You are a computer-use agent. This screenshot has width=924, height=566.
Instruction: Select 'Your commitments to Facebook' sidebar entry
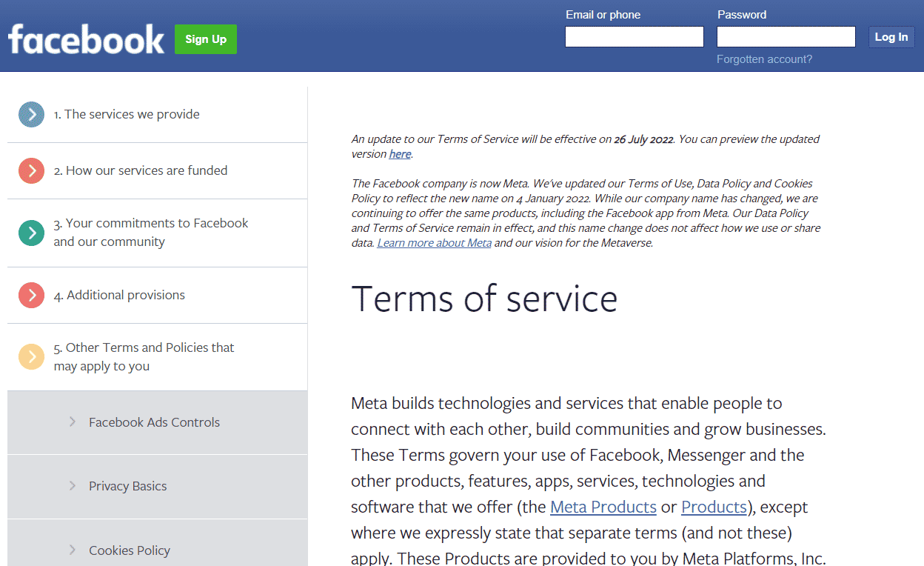[151, 232]
